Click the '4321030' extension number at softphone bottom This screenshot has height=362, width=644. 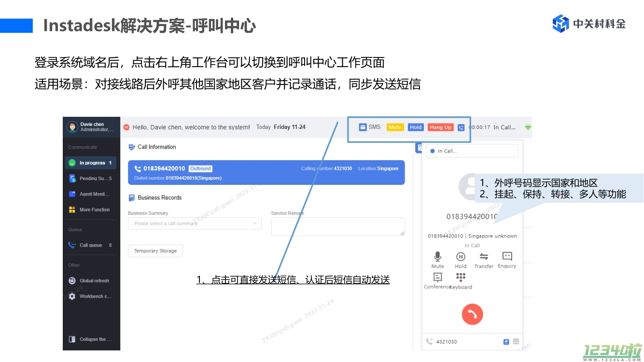(x=447, y=342)
